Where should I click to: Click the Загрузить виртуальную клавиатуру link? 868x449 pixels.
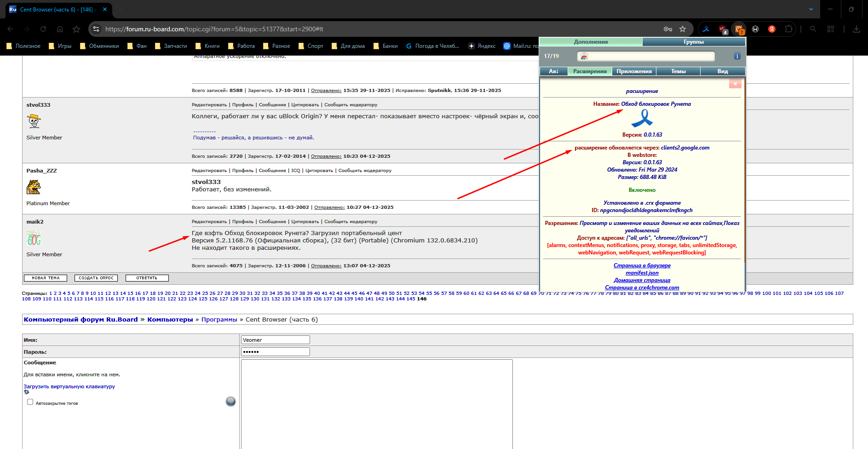69,386
